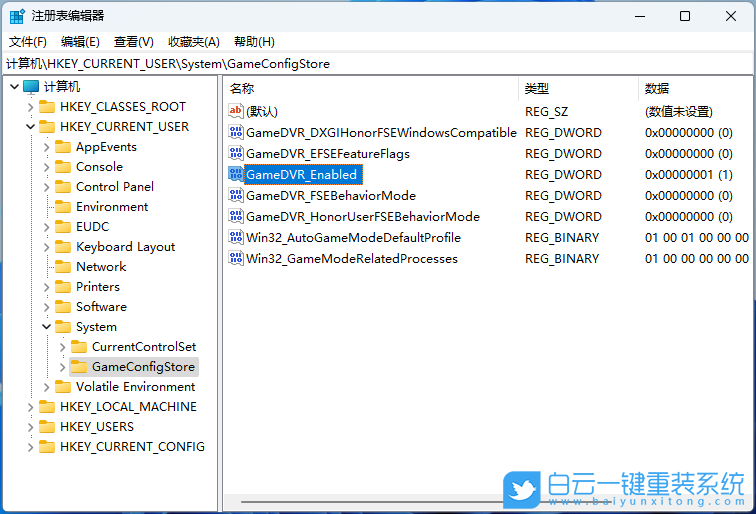Image resolution: width=756 pixels, height=514 pixels.
Task: Click the HKEY_LOCAL_MACHINE folder icon
Action: pyautogui.click(x=47, y=407)
